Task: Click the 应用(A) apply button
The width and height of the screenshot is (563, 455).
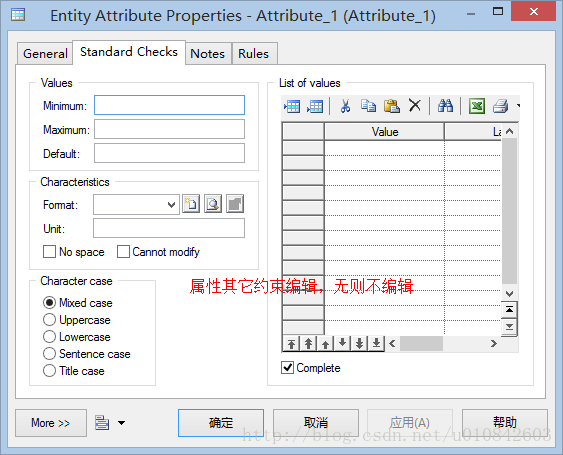Action: (410, 423)
